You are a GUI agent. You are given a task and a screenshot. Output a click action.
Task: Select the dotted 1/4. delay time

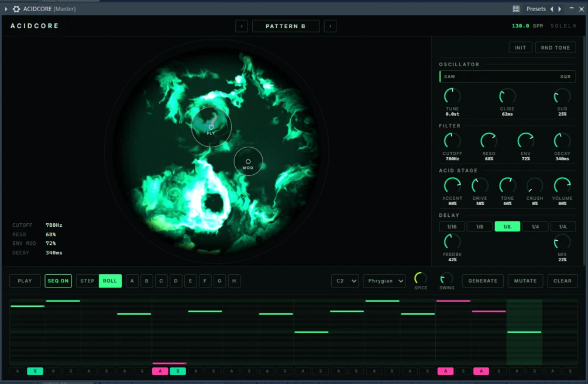point(563,227)
